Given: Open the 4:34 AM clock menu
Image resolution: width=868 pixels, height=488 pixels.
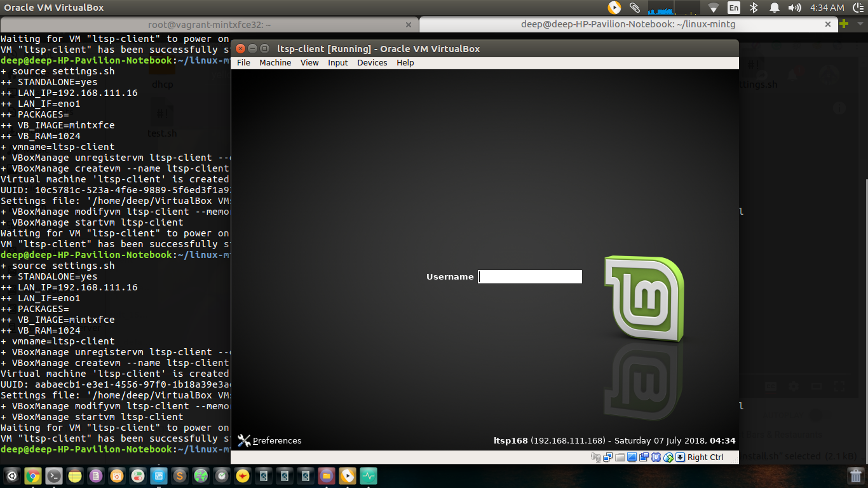Looking at the screenshot, I should point(827,8).
